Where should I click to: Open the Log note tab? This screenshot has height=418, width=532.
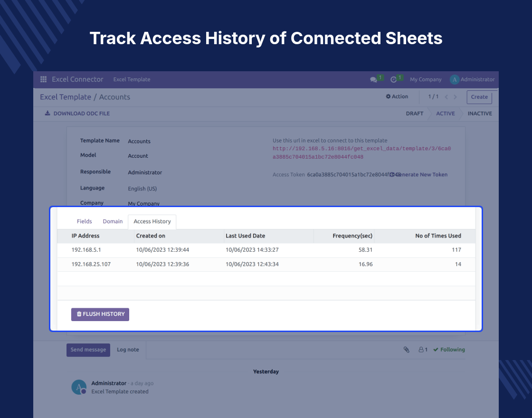point(128,350)
